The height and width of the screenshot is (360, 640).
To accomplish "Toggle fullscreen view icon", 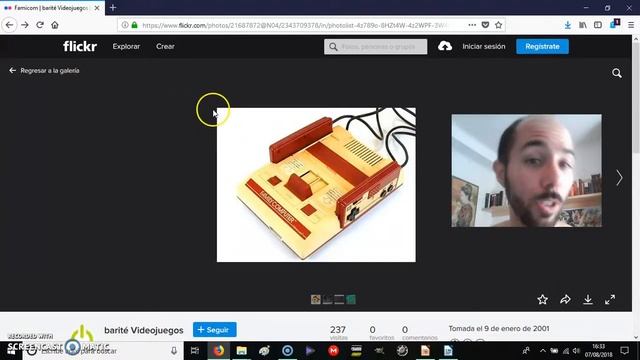I will [610, 300].
